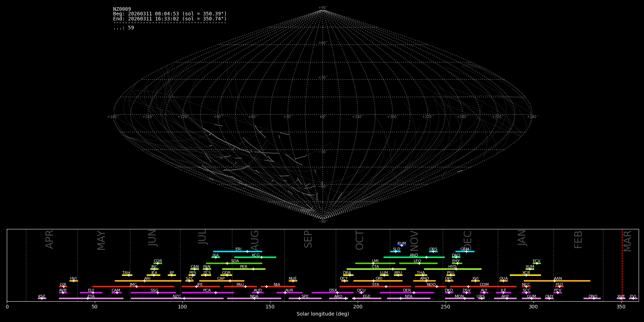Click the GEM shower label
This screenshot has height=322, width=644.
click(x=465, y=249)
